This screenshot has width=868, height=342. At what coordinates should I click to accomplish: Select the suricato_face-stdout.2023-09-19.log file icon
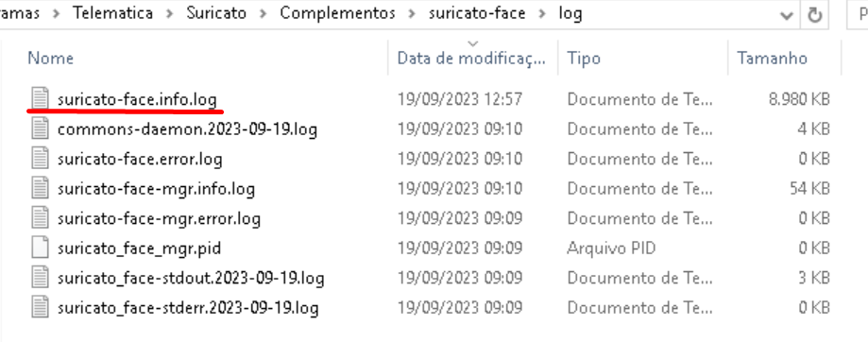pyautogui.click(x=40, y=278)
